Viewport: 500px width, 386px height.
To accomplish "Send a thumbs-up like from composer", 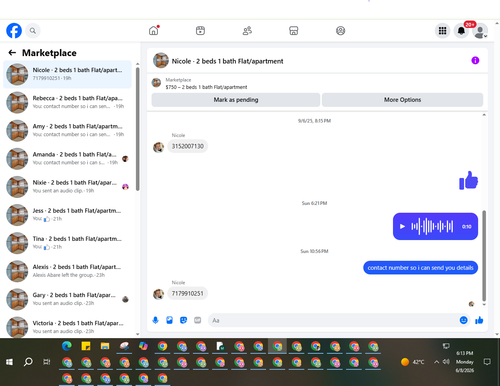I will (479, 320).
